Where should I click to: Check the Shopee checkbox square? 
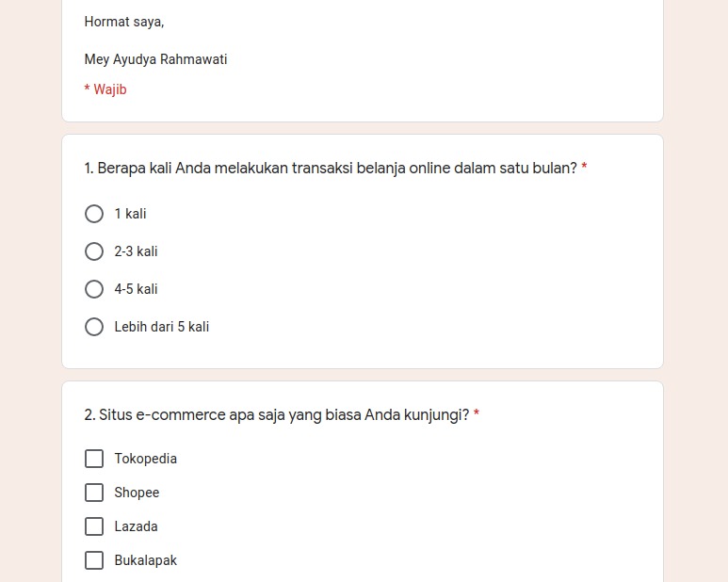click(x=94, y=493)
